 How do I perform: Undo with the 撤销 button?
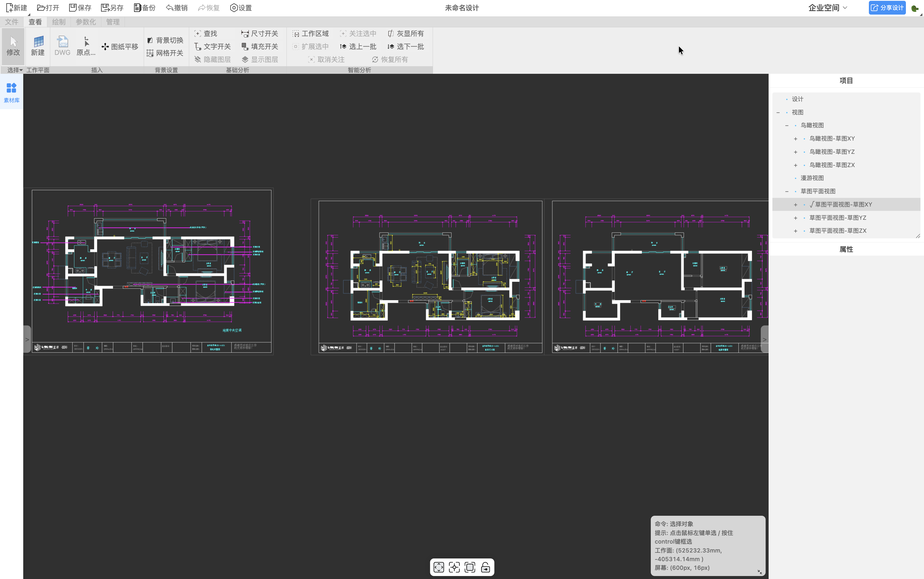[177, 8]
